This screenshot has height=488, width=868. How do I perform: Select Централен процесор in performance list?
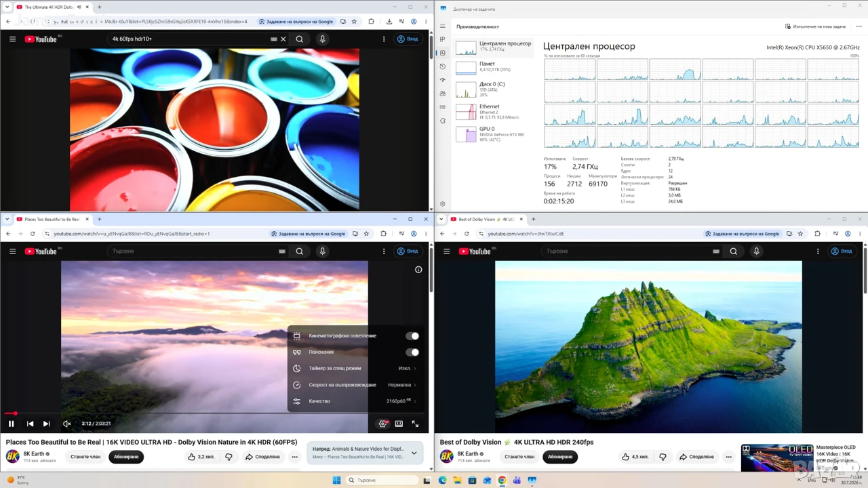494,47
